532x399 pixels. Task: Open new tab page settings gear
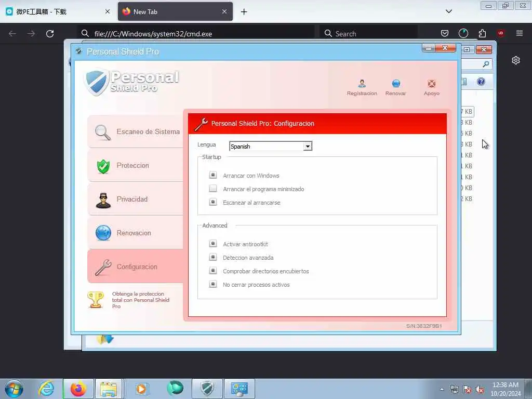516,60
